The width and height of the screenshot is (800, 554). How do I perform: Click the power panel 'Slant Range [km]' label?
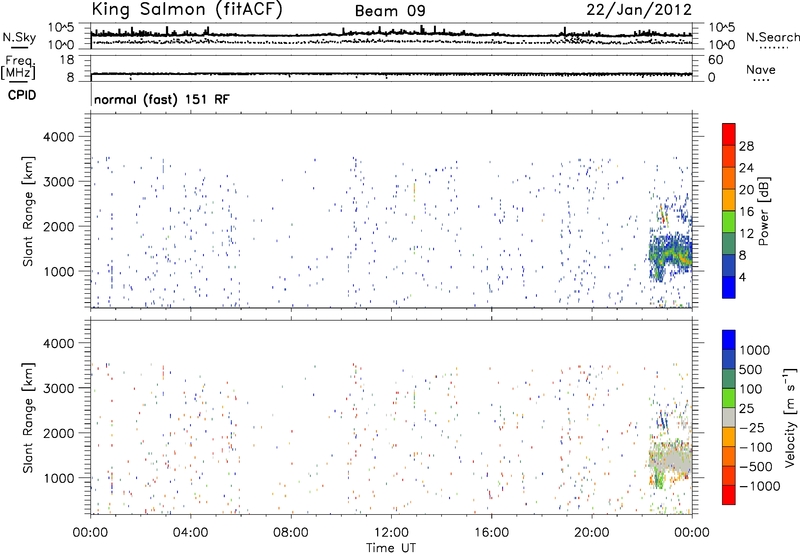tap(28, 211)
